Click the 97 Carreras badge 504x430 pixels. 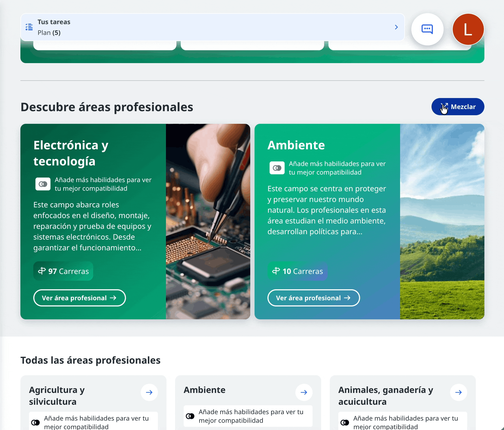click(x=63, y=271)
